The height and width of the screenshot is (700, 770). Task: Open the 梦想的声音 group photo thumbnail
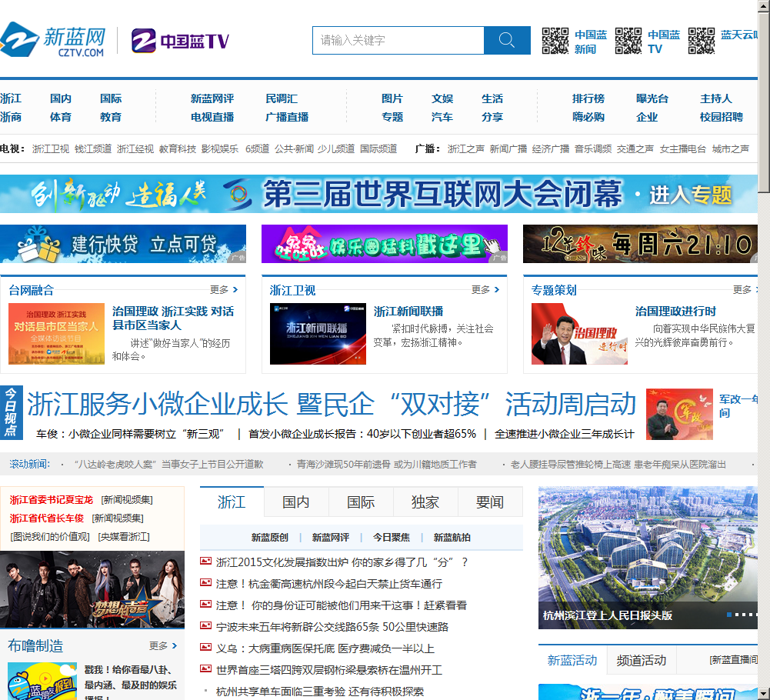coord(92,589)
